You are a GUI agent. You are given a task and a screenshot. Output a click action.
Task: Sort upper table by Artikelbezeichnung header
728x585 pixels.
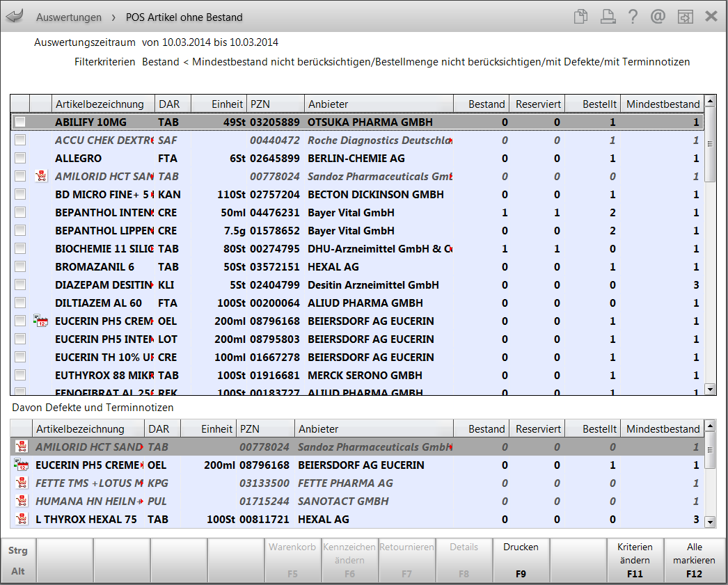click(103, 104)
